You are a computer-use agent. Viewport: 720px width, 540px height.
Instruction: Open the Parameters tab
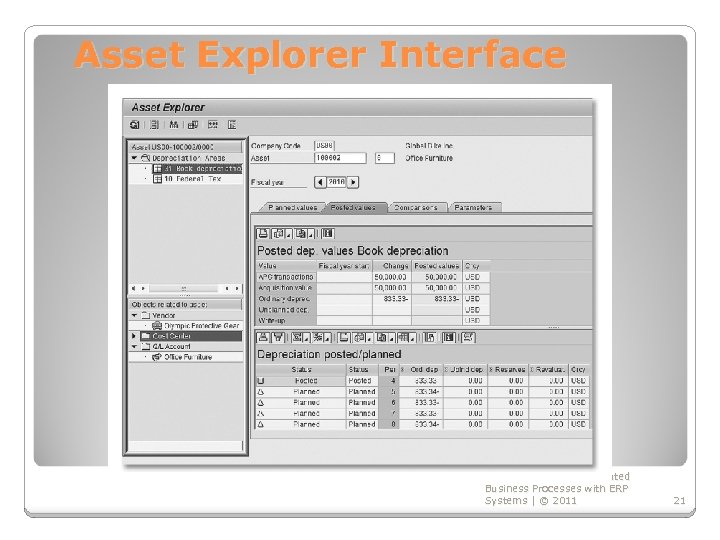pos(473,208)
